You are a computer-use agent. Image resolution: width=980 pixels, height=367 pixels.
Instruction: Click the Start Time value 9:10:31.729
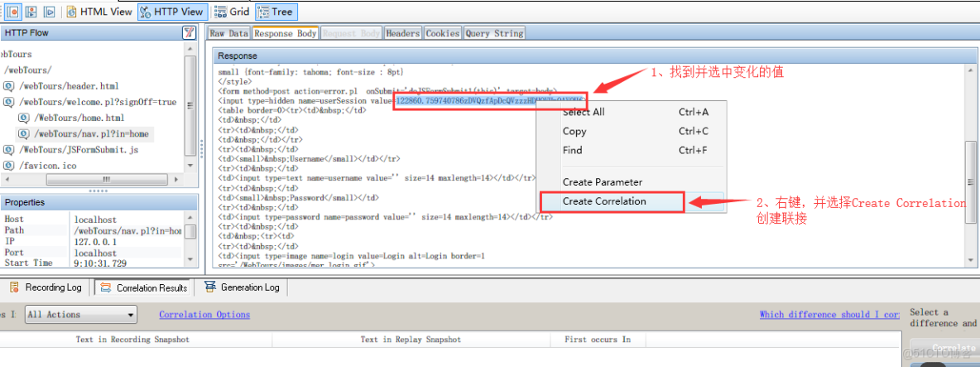pos(101,263)
